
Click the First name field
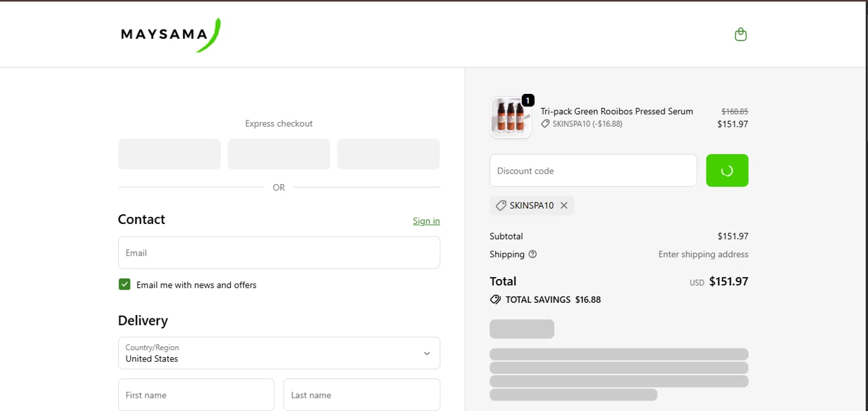click(196, 395)
